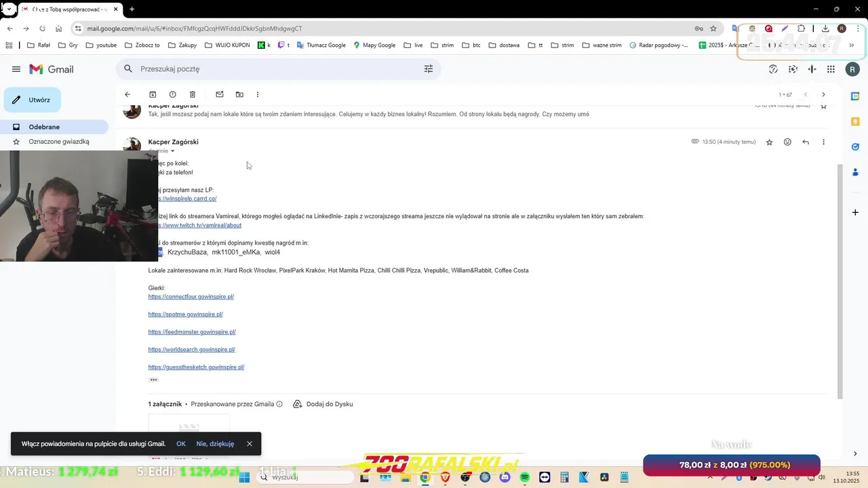Click Dodaj do Dysku button

click(x=323, y=404)
